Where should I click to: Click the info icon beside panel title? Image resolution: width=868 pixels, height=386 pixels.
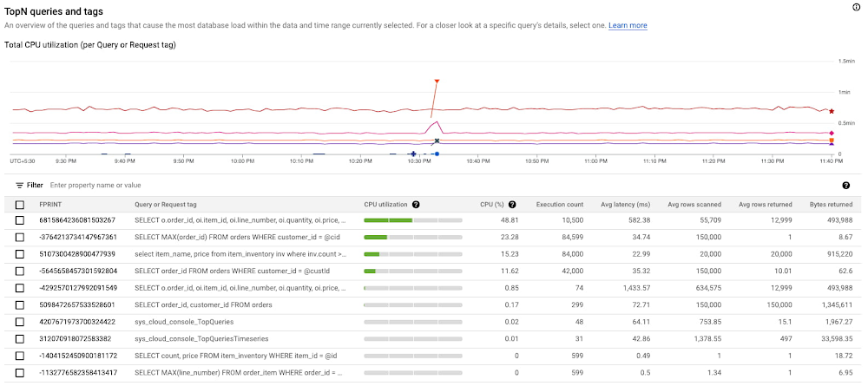[856, 7]
